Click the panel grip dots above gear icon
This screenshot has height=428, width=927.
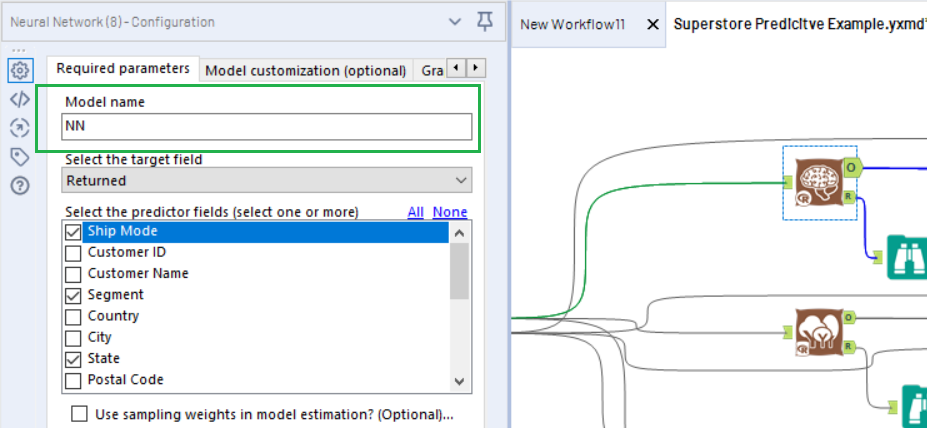pyautogui.click(x=20, y=51)
